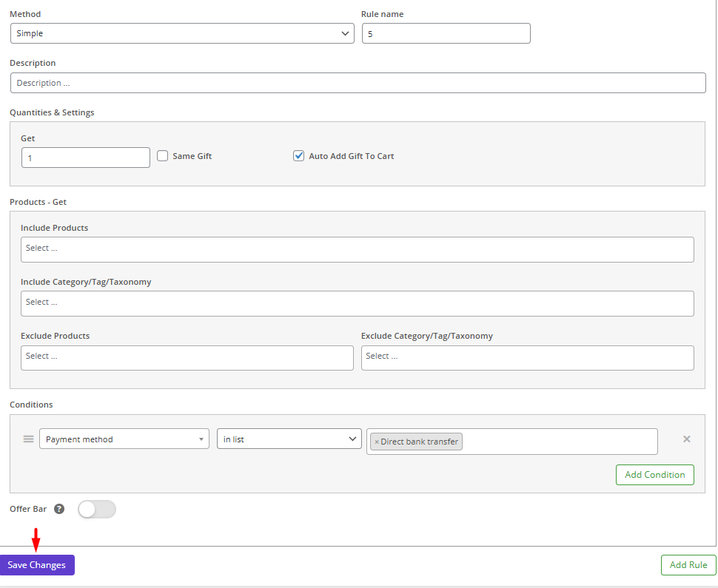Toggle the Offer Bar switch
718x588 pixels.
[97, 509]
